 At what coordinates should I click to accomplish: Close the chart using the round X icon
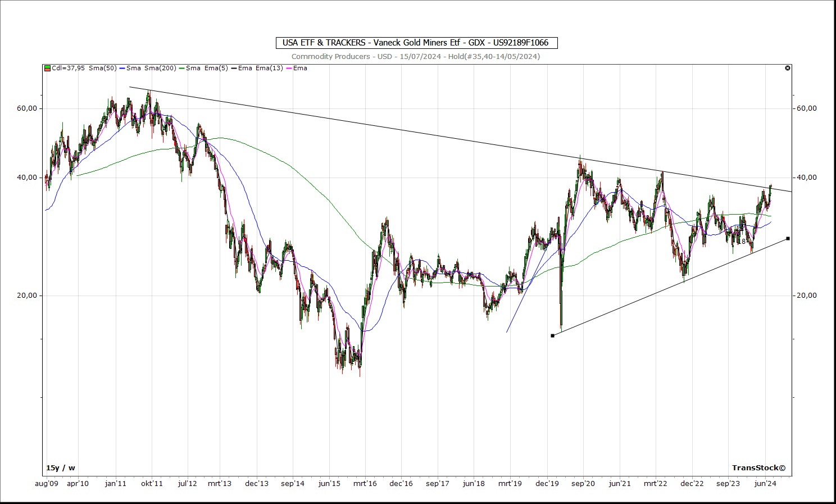788,68
